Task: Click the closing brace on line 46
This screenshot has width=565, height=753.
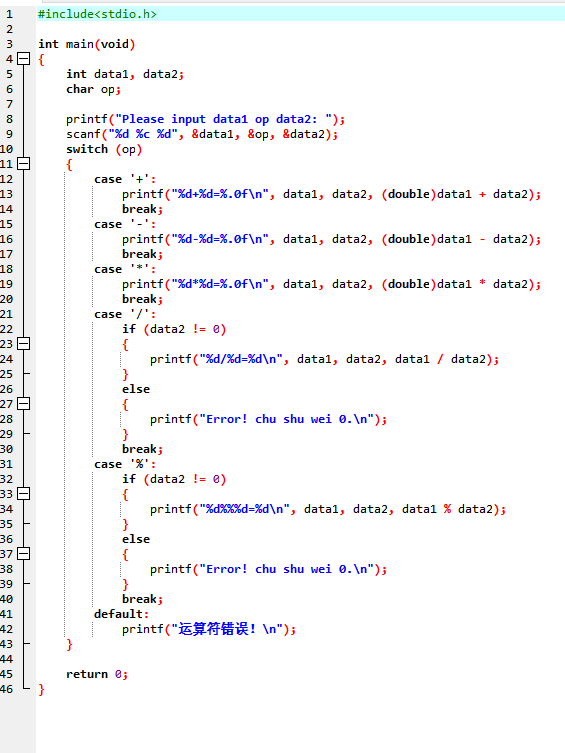Action: [x=42, y=690]
